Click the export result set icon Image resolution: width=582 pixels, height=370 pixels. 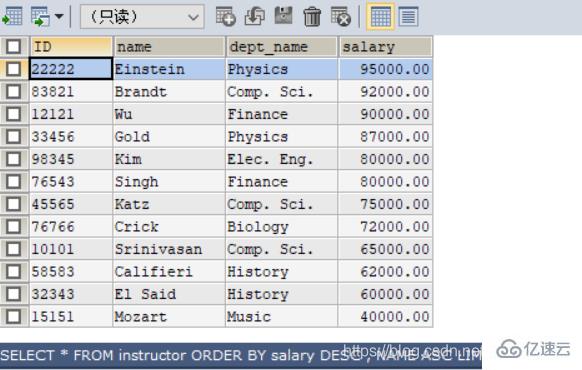(x=12, y=16)
